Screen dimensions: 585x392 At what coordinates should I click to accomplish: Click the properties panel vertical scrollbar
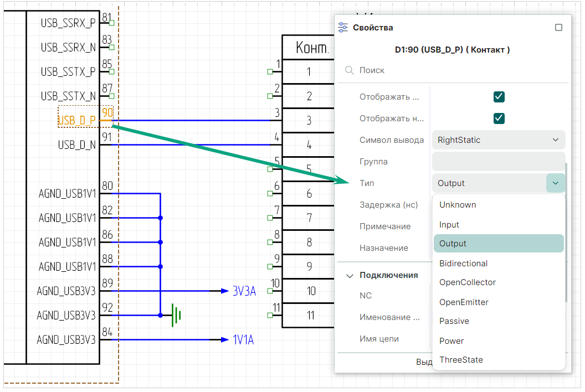click(x=566, y=233)
